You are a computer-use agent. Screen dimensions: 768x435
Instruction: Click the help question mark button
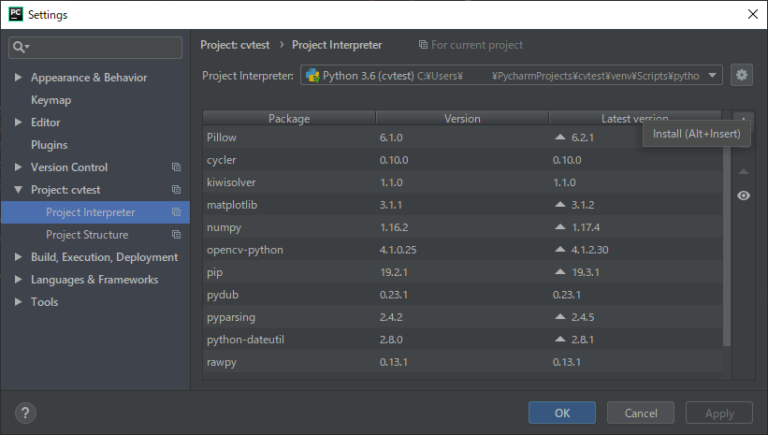click(x=26, y=413)
